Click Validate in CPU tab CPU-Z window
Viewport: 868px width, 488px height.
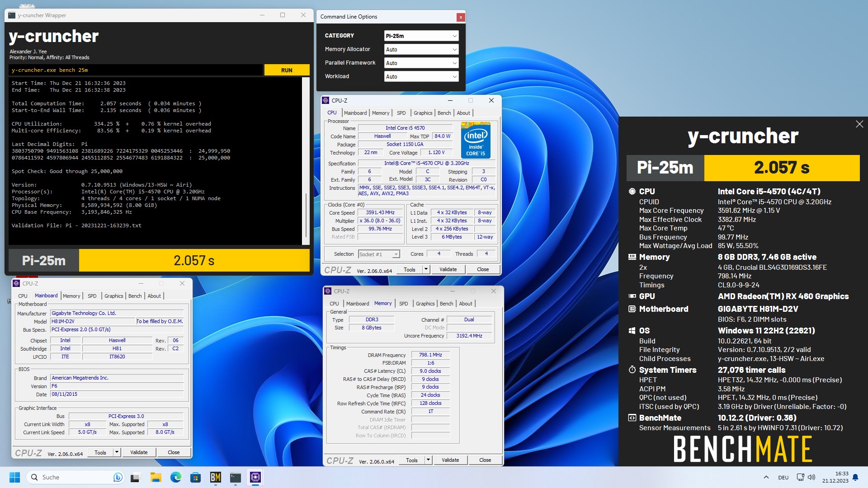coord(448,269)
